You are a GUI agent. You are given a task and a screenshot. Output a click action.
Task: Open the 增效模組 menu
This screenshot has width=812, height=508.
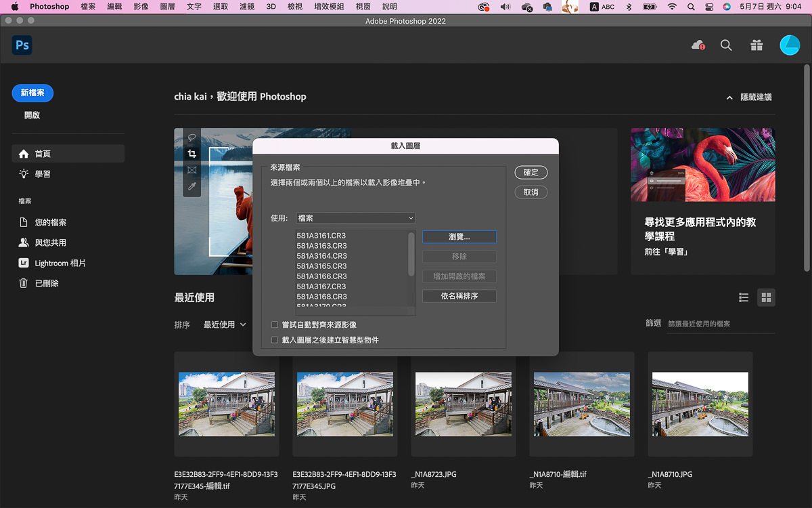[330, 7]
